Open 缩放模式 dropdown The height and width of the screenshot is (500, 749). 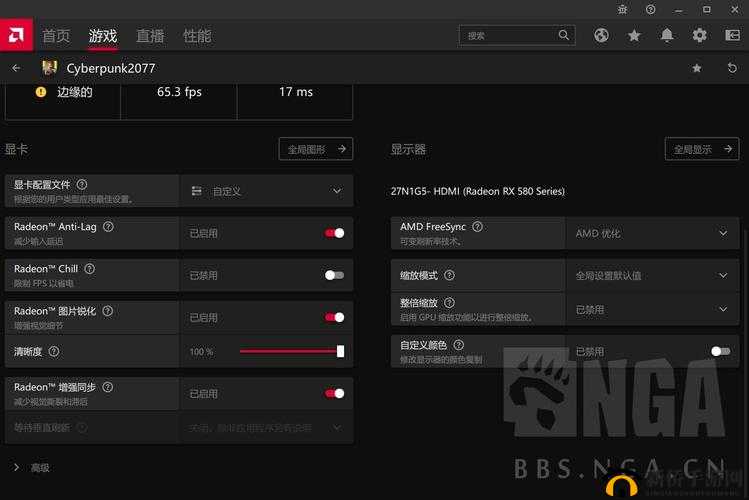(x=652, y=276)
